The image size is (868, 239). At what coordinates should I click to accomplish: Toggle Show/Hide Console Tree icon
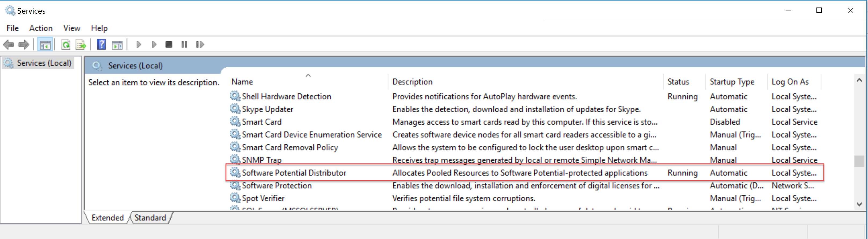click(x=45, y=44)
